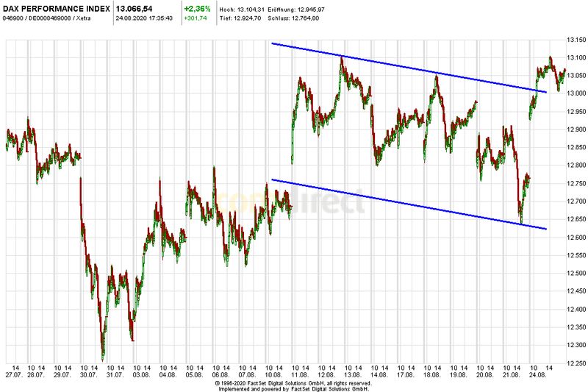Select the 28.07. date label
This screenshot has height=392, width=588.
(x=36, y=375)
